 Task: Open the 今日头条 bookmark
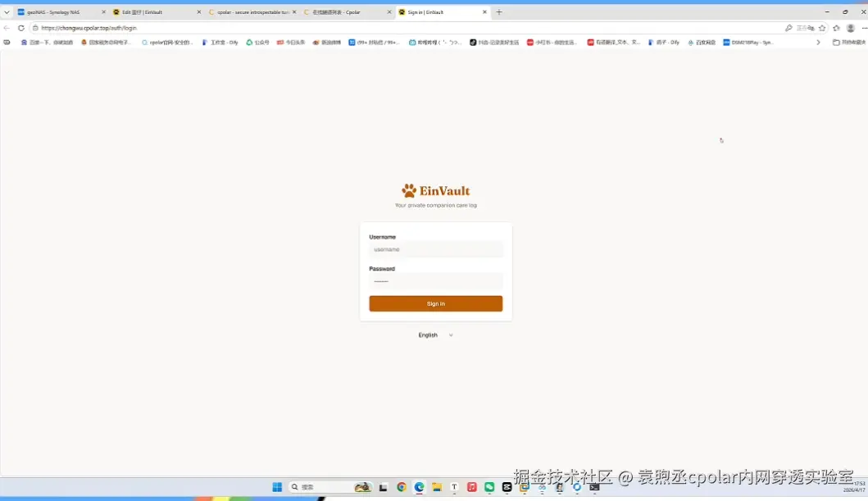tap(291, 42)
